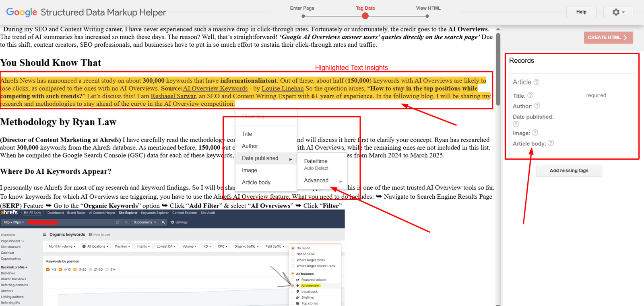Open the Position filter dropdown
The height and width of the screenshot is (306, 644).
(x=122, y=246)
